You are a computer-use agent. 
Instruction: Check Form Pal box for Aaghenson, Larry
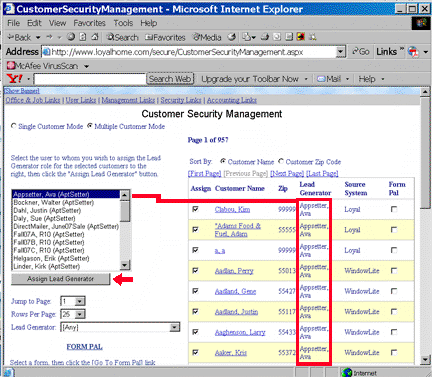coord(394,332)
